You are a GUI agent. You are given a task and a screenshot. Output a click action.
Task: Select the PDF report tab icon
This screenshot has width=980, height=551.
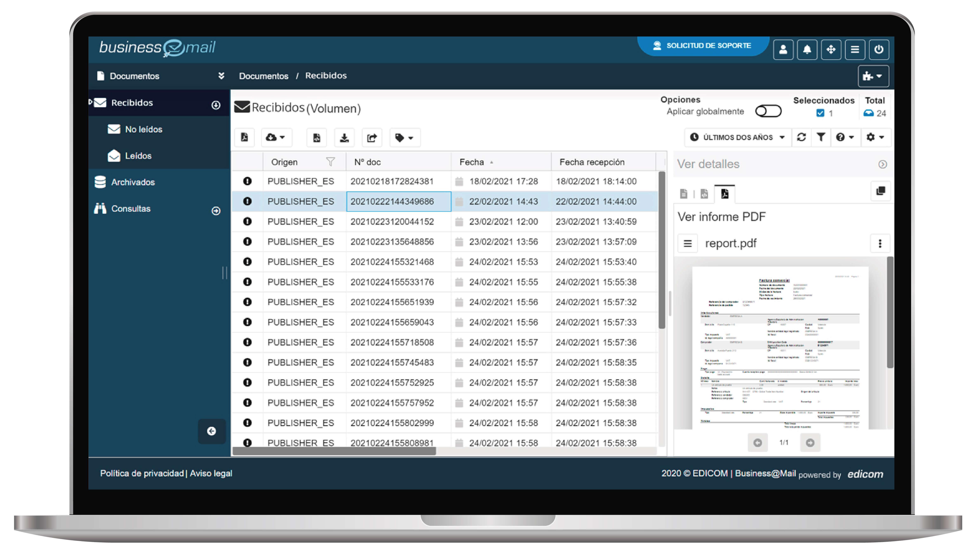(x=724, y=194)
